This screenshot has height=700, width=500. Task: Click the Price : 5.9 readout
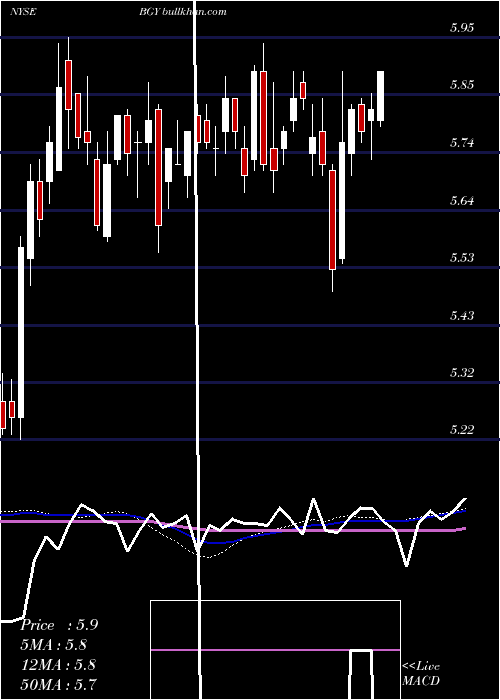click(59, 625)
